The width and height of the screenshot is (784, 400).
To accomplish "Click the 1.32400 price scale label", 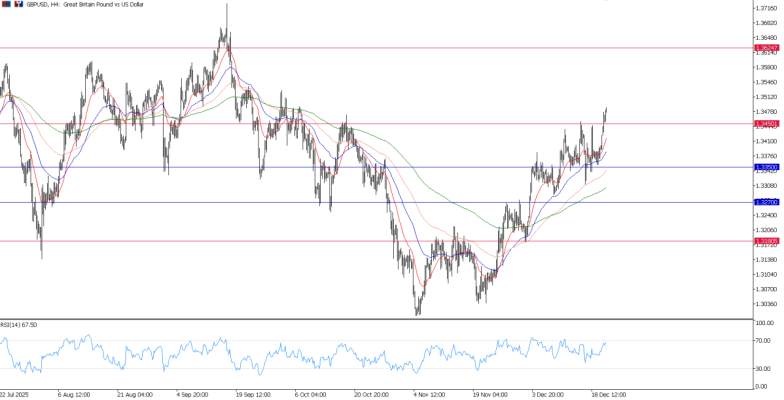I will (768, 216).
